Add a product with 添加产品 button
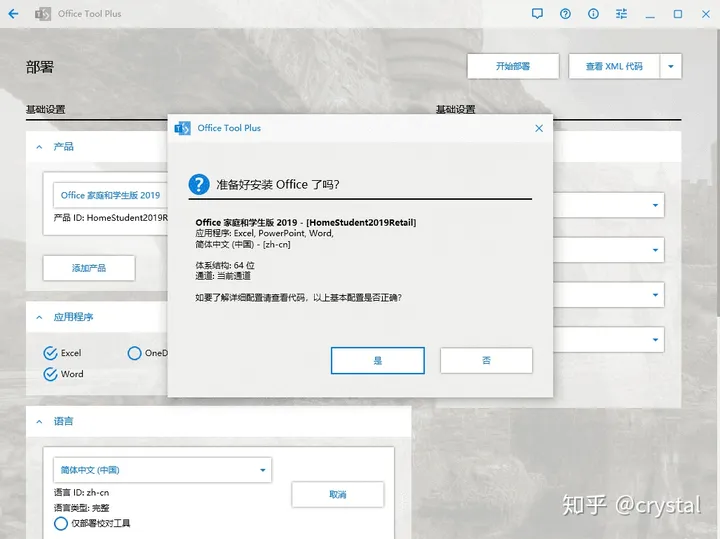 point(89,268)
